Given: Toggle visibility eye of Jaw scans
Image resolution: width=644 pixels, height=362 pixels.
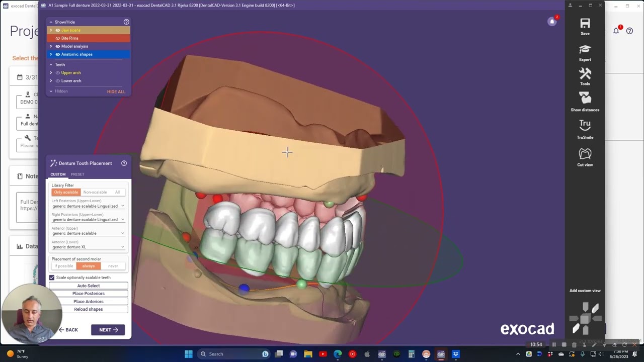Looking at the screenshot, I should click(57, 30).
